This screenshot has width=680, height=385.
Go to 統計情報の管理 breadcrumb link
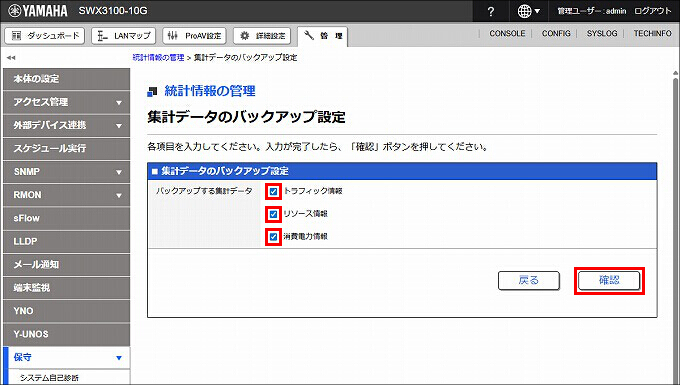158,57
